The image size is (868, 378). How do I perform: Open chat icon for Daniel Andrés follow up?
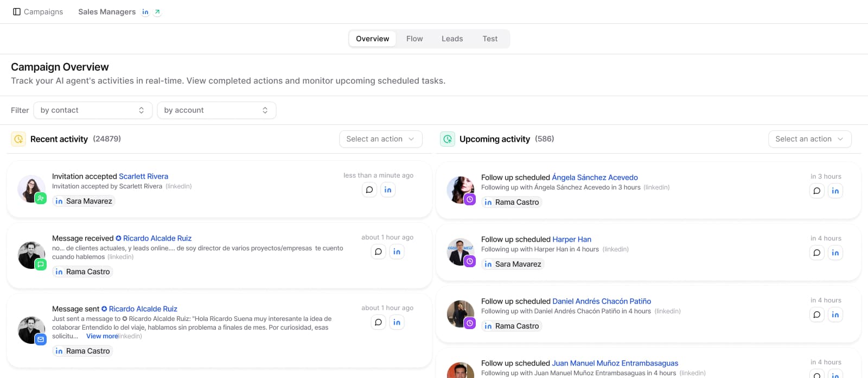point(817,314)
